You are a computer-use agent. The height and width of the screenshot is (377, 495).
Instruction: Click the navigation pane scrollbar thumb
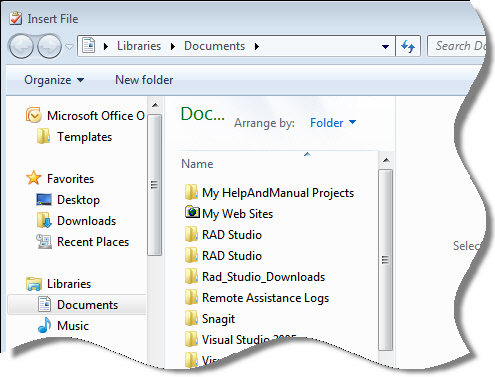click(155, 185)
